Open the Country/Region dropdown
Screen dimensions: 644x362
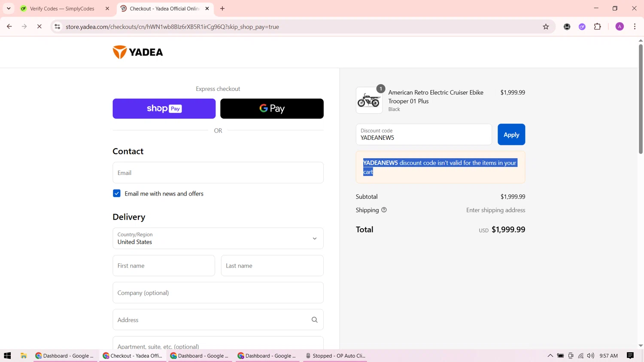click(218, 238)
